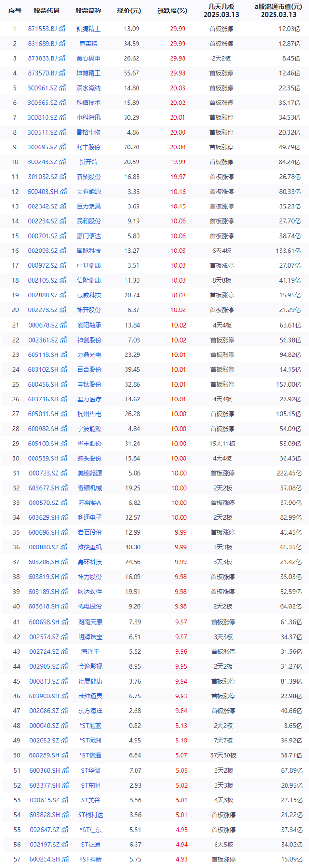
Task: Click the chart icon next to 603900.SH
Action: click(65, 696)
